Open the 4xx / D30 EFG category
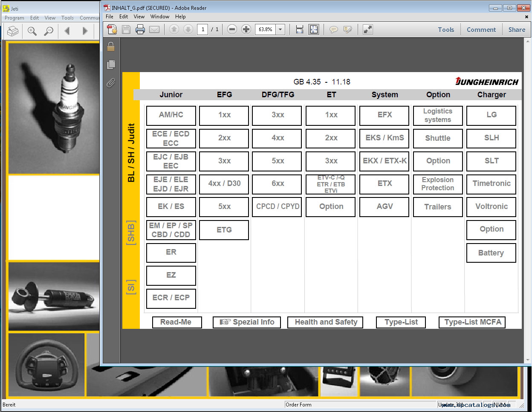 [x=224, y=184]
